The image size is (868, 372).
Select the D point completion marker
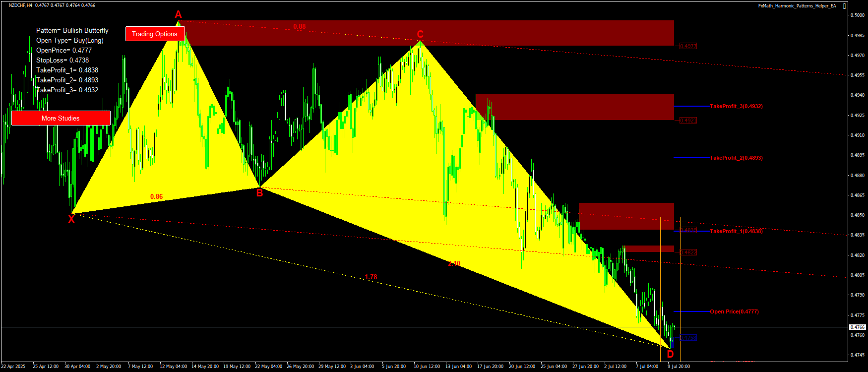(x=670, y=354)
